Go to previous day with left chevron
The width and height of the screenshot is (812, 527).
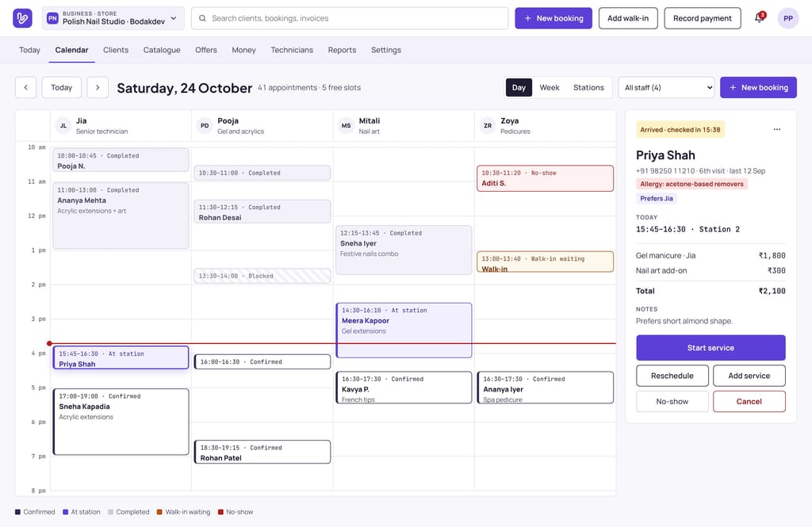(x=26, y=87)
